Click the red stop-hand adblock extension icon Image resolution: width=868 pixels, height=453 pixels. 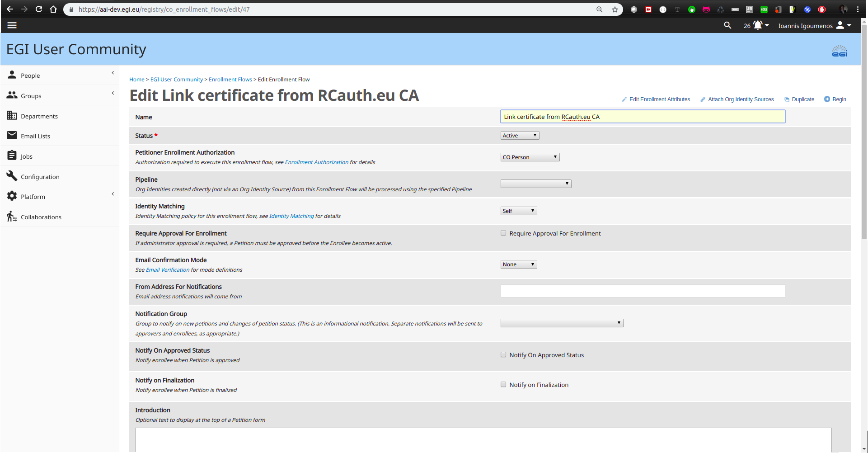pos(822,9)
